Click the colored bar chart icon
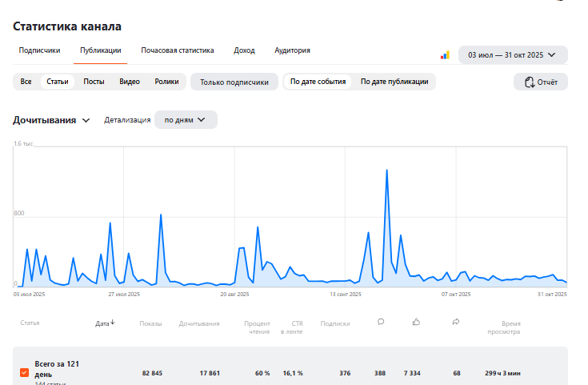The image size is (588, 385). click(445, 55)
